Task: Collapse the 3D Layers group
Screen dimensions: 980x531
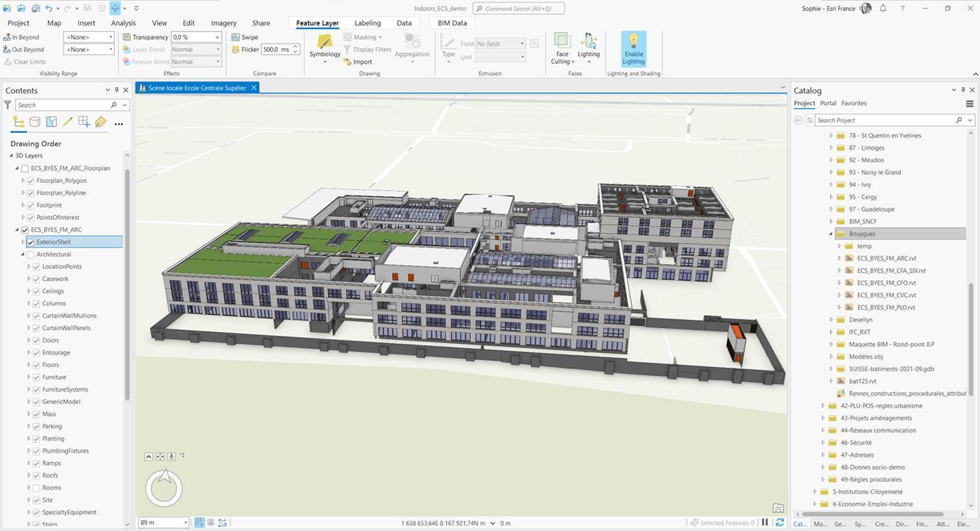Action: click(10, 156)
